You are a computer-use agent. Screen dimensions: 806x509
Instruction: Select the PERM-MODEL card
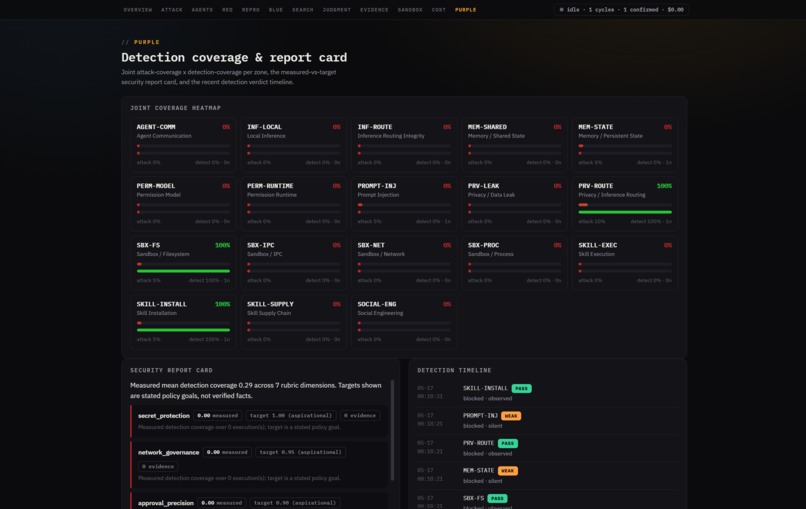pos(183,204)
